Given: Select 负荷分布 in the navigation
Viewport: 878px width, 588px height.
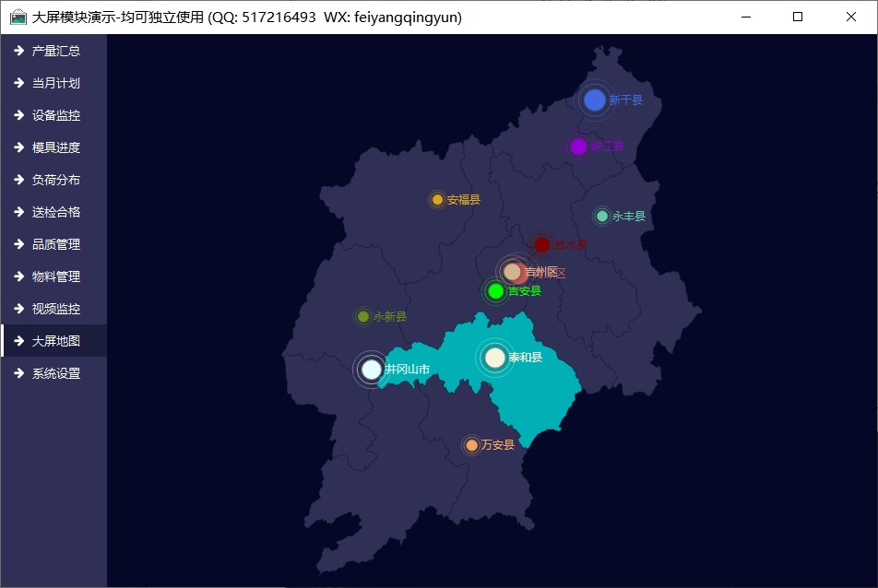Looking at the screenshot, I should point(54,180).
